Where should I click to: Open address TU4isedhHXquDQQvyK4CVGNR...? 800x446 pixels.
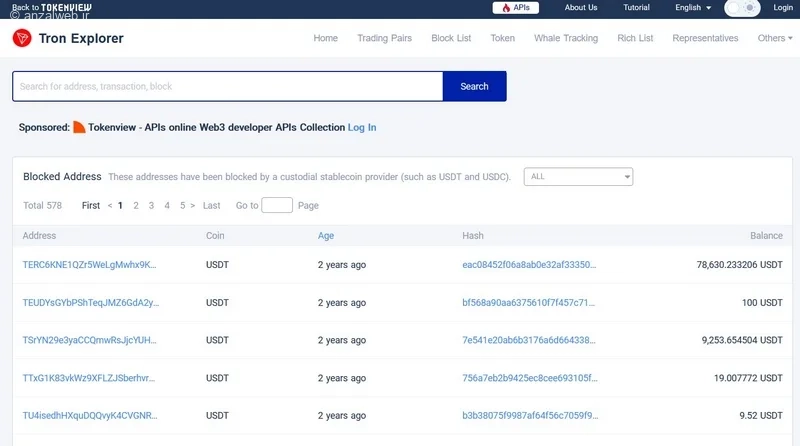pos(90,415)
